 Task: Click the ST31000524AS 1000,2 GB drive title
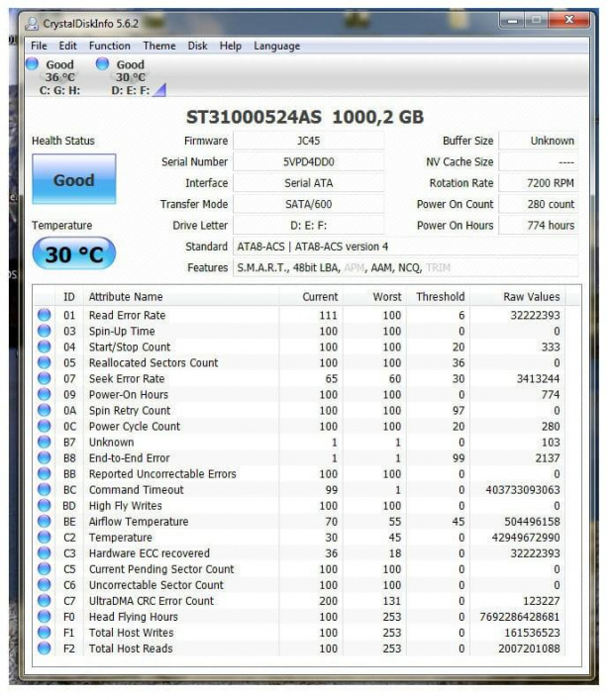(x=305, y=117)
